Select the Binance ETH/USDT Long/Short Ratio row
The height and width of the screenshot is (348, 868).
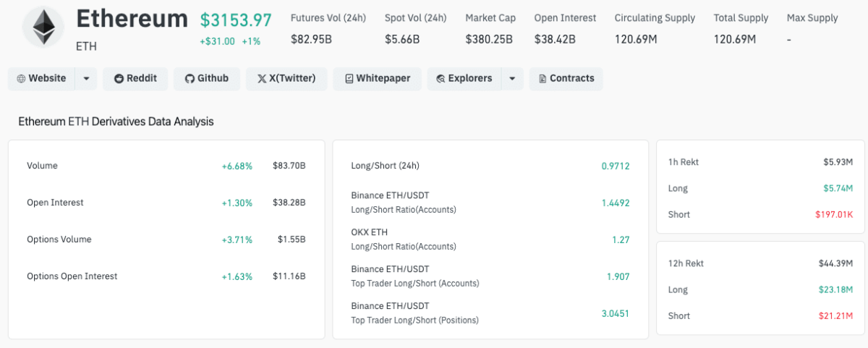pos(489,203)
